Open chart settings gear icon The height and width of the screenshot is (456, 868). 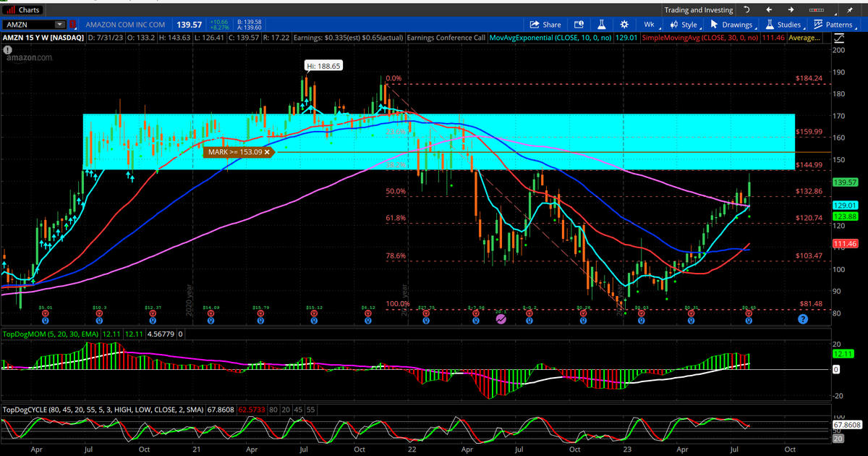click(x=624, y=25)
